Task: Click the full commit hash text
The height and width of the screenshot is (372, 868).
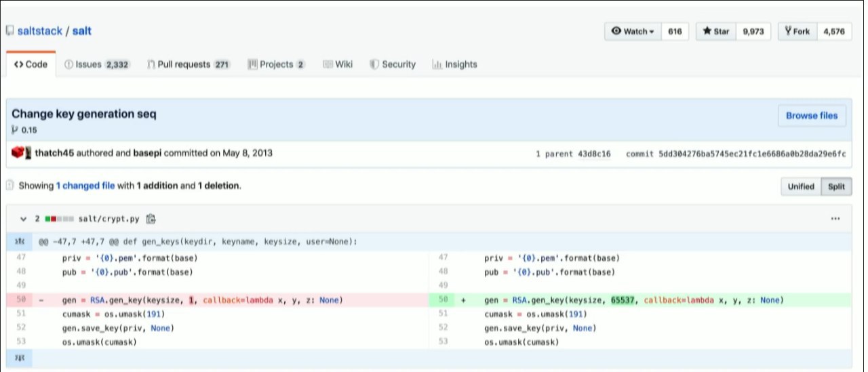Action: [x=753, y=154]
